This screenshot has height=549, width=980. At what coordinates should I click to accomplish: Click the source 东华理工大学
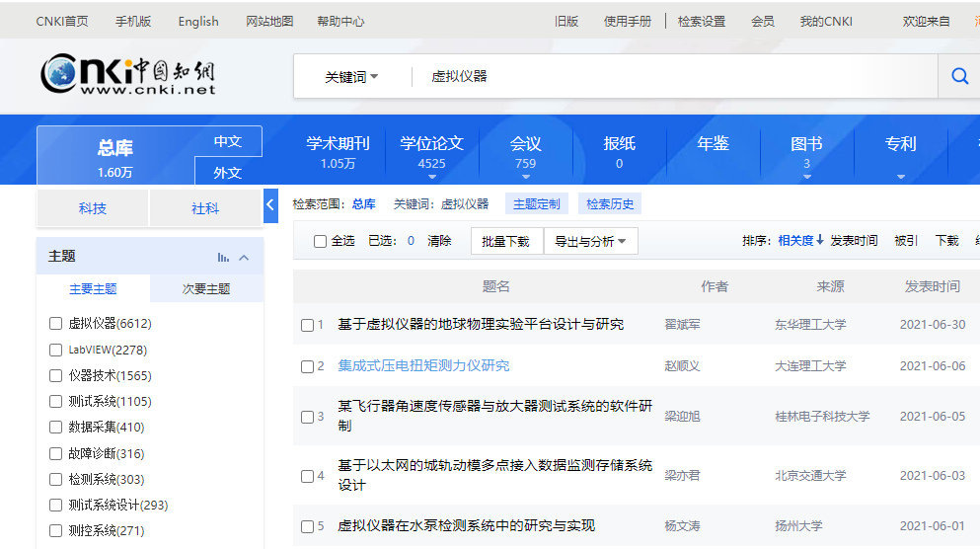[x=810, y=325]
